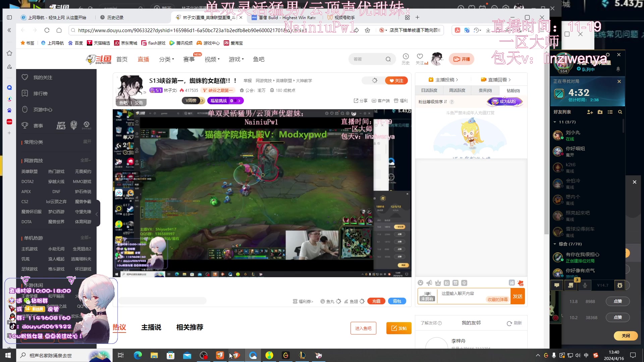Toggle the 滤 danmaku filter icon
This screenshot has height=362, width=644.
click(x=512, y=283)
